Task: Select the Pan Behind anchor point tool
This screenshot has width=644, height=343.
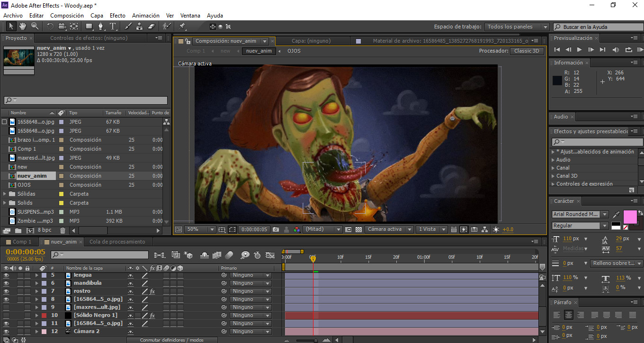Action: pos(74,26)
